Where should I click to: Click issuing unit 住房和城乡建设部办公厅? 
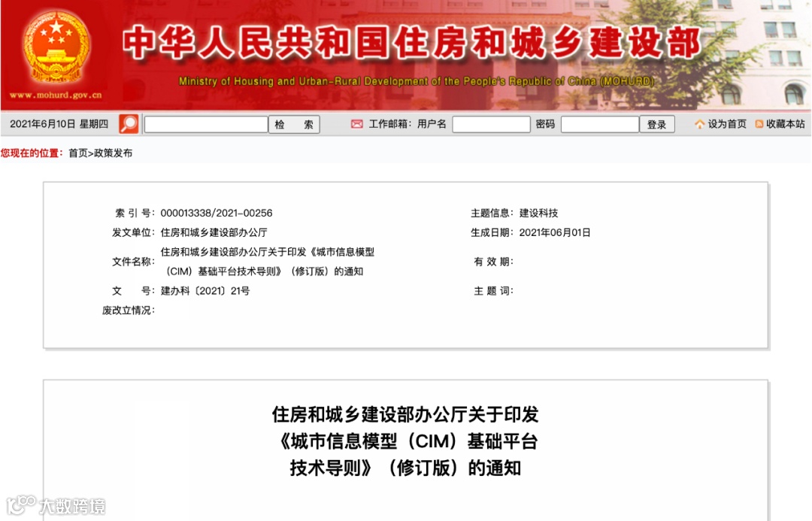pos(214,232)
